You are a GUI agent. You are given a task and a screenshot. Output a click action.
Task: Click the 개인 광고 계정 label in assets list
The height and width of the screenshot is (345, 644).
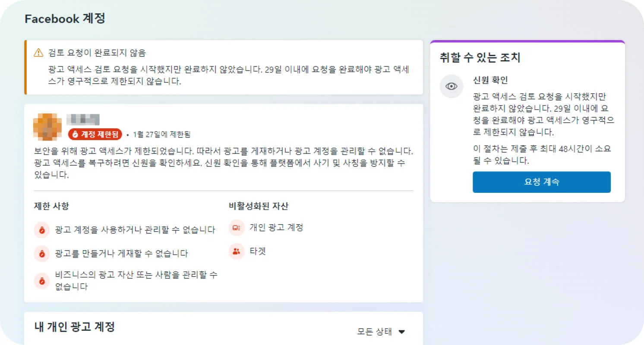(x=276, y=228)
